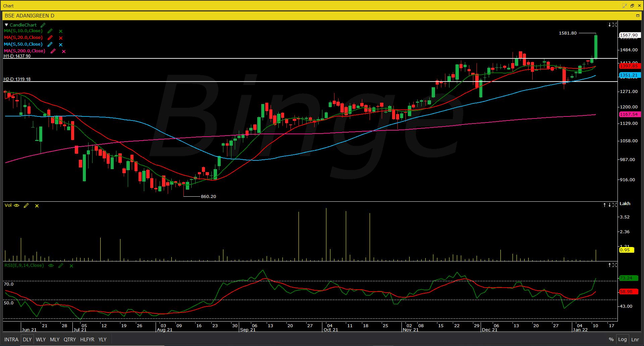Remove the Vol indicator panel
The image size is (644, 346).
coord(37,206)
